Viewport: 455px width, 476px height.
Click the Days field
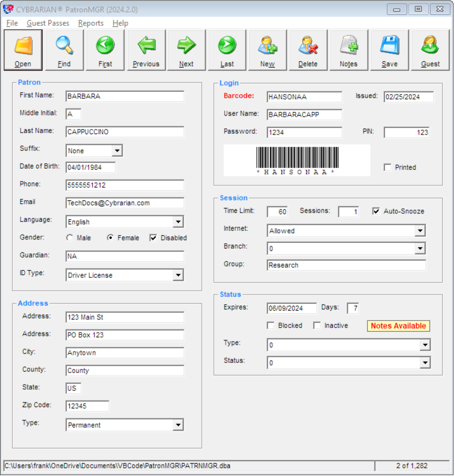tap(353, 308)
